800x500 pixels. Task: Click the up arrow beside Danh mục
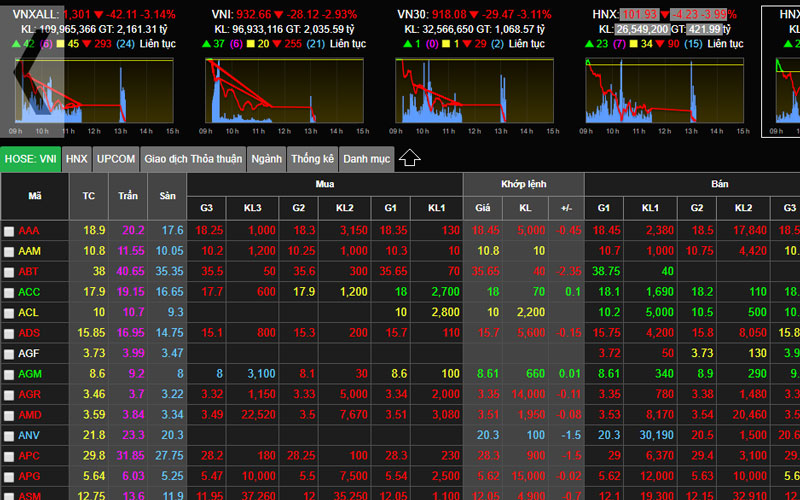(409, 158)
